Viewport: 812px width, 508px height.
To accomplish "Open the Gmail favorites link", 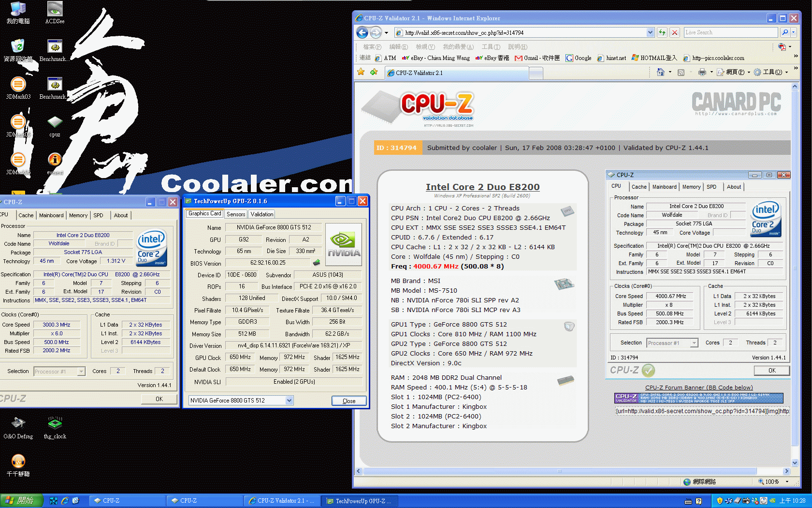I will pyautogui.click(x=537, y=58).
